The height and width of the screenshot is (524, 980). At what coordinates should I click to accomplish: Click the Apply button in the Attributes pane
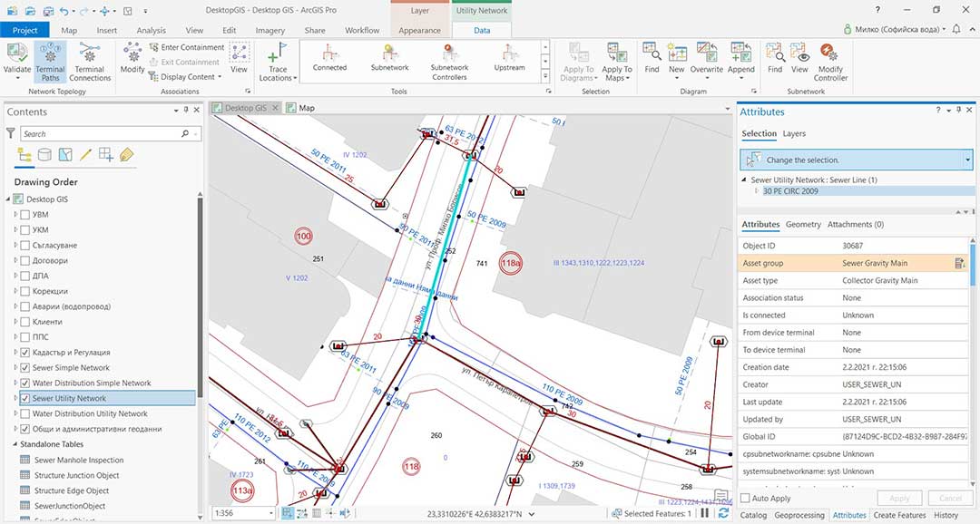tap(899, 497)
